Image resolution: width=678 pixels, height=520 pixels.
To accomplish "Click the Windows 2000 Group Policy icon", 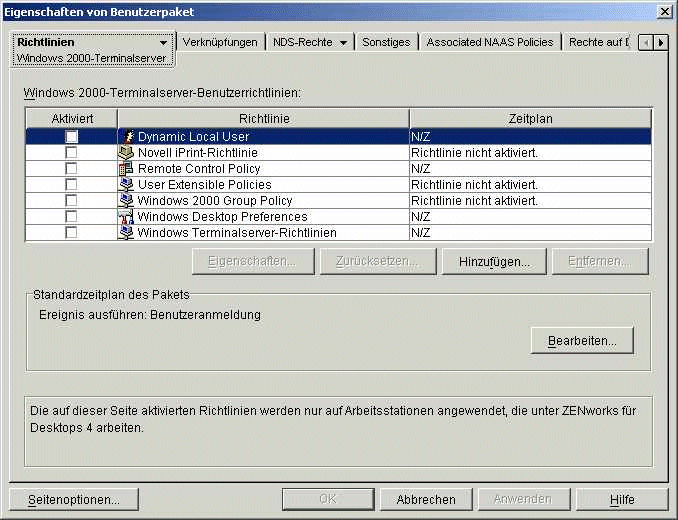I will (x=127, y=201).
